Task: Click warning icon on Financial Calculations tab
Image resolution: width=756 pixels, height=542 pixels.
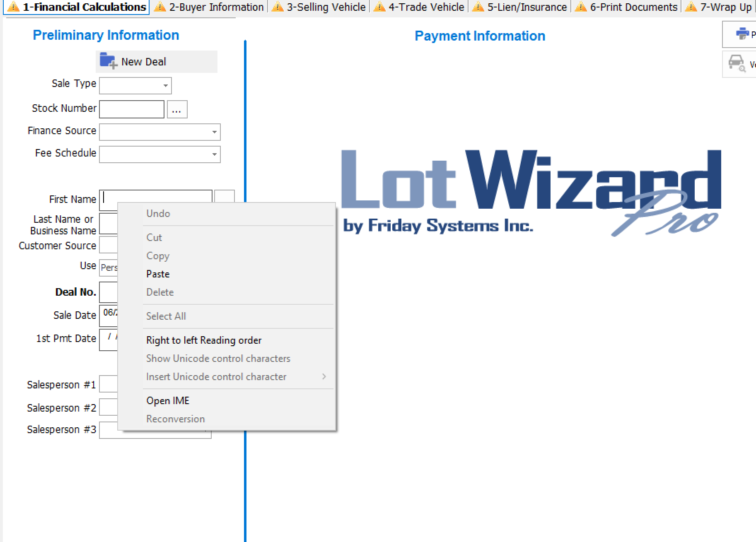Action: click(13, 7)
